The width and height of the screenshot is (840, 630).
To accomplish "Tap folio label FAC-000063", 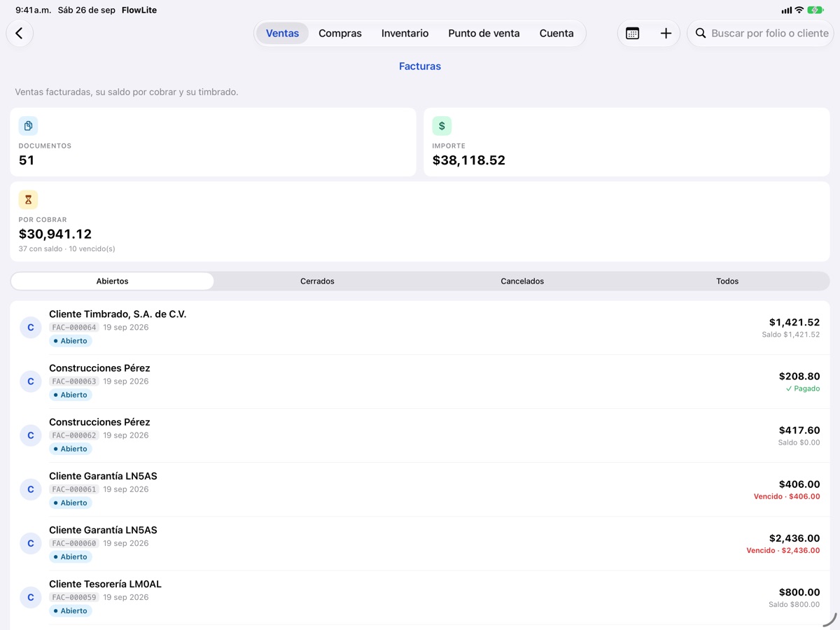I will [74, 381].
